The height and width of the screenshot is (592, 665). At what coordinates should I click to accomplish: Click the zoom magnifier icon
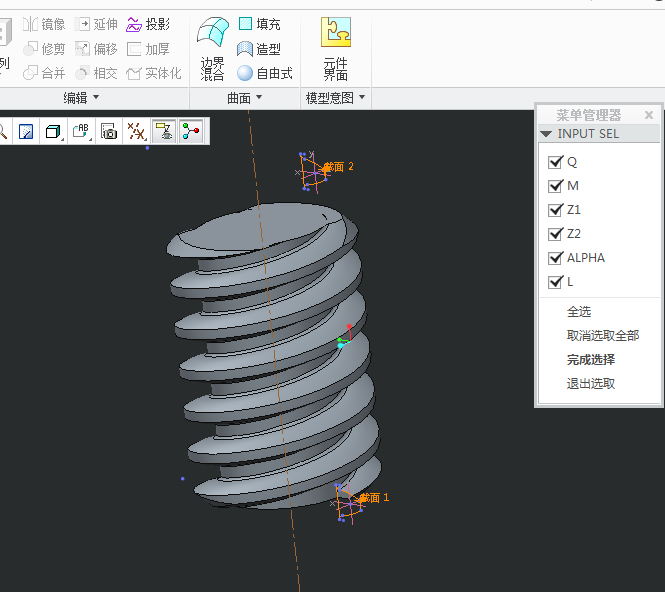tap(3, 131)
